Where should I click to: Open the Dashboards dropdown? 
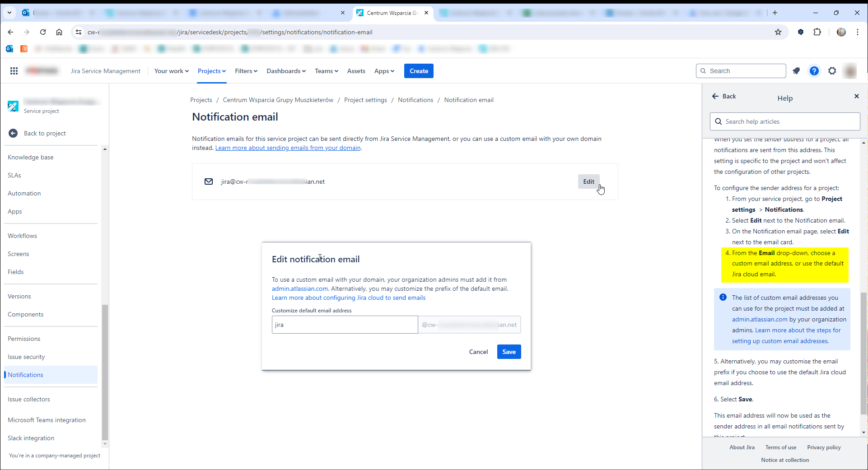[285, 71]
